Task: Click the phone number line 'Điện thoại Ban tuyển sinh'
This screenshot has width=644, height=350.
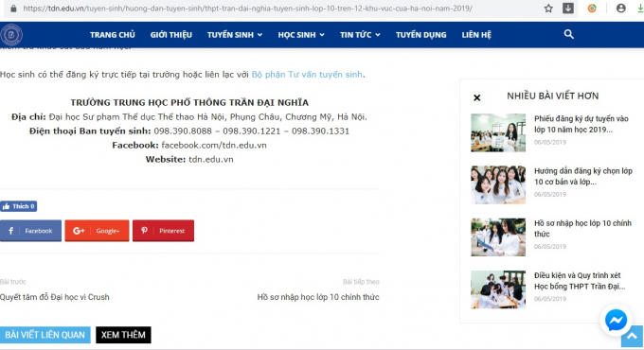Action: pyautogui.click(x=189, y=131)
